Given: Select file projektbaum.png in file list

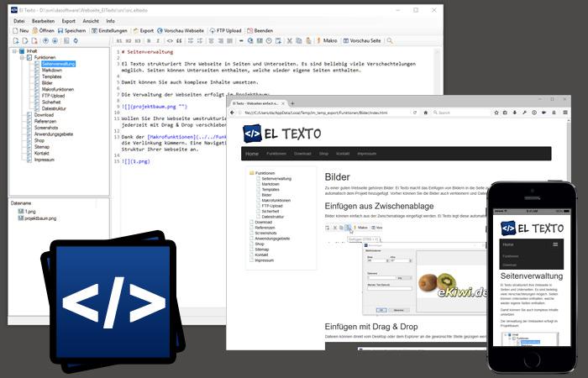Looking at the screenshot, I should (37, 218).
